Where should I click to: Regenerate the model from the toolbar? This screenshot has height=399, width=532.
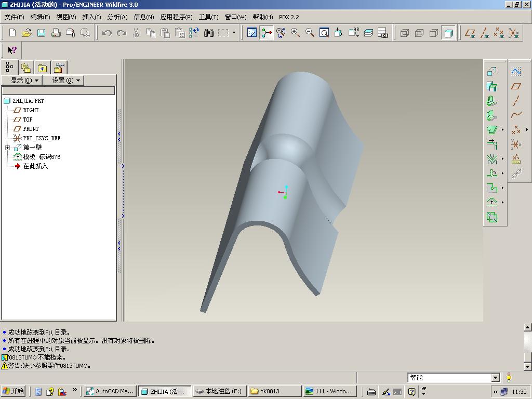click(194, 33)
